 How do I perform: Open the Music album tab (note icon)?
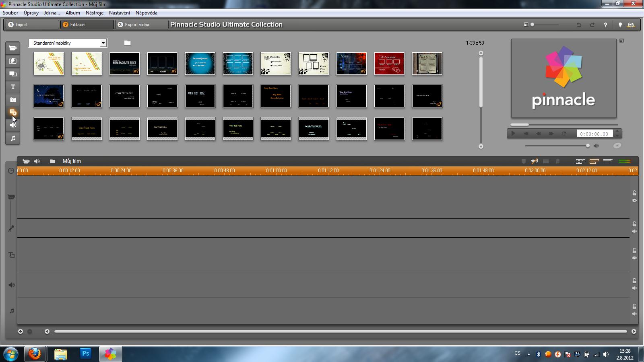click(12, 138)
